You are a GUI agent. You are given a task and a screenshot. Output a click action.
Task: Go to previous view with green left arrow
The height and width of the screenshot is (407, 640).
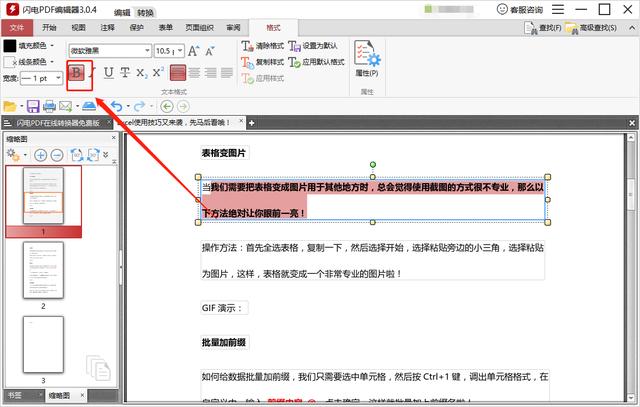coord(167,107)
